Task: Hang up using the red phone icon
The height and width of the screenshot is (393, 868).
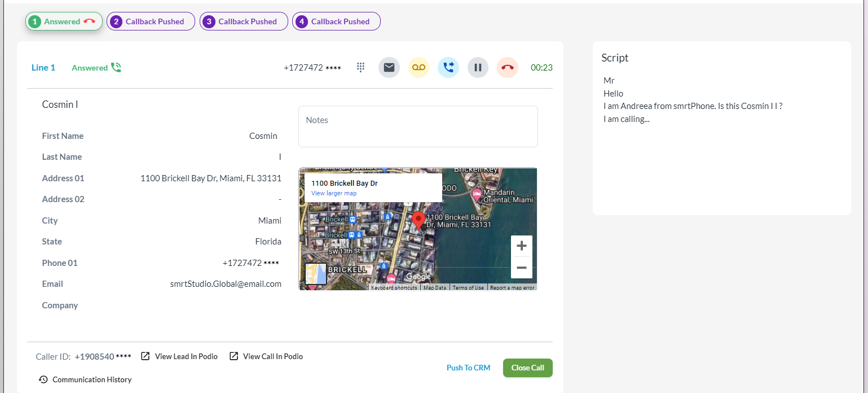Action: pos(508,68)
